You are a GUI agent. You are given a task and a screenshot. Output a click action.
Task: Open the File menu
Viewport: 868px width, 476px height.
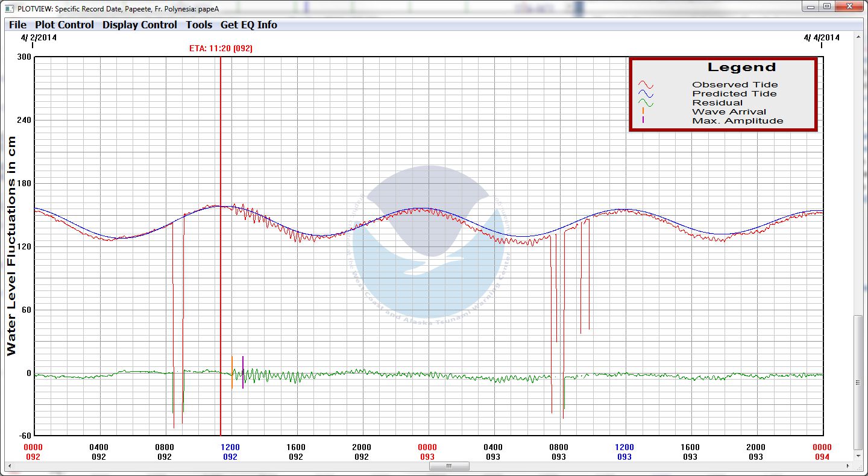17,25
